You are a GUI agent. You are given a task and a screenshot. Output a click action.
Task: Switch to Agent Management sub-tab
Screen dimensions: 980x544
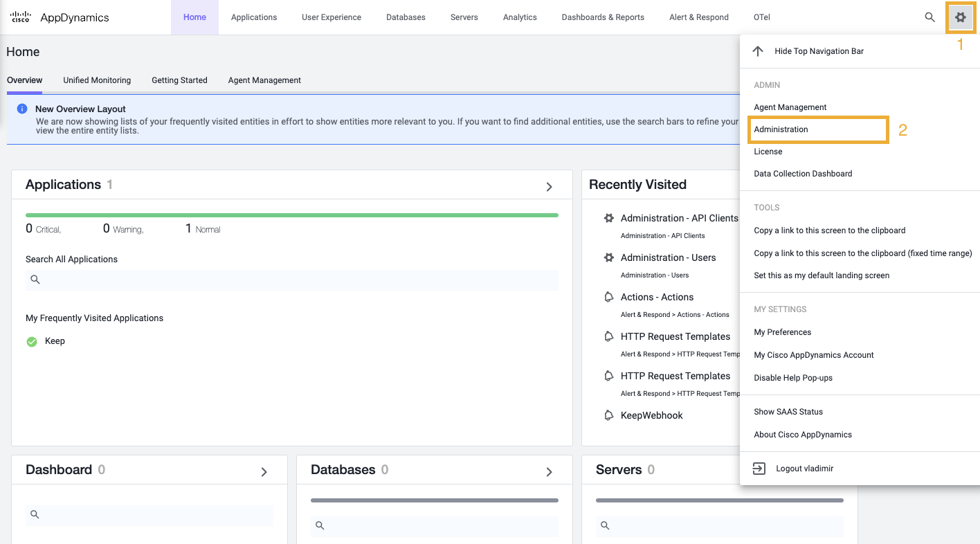click(264, 80)
